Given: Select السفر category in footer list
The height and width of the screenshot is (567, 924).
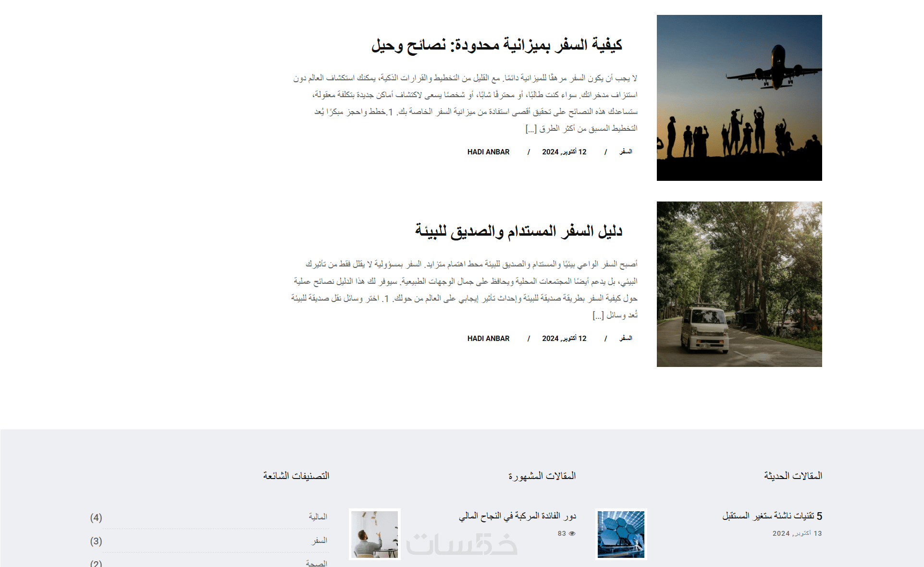Looking at the screenshot, I should coord(320,541).
